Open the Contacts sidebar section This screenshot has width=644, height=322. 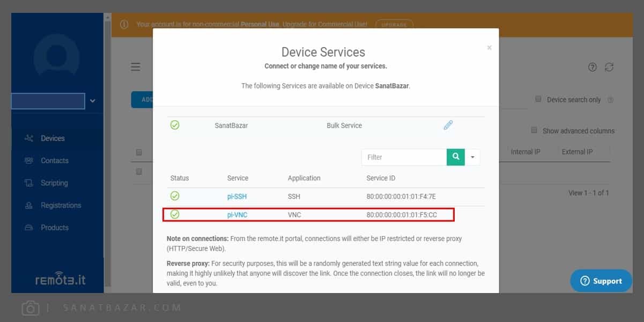[55, 160]
